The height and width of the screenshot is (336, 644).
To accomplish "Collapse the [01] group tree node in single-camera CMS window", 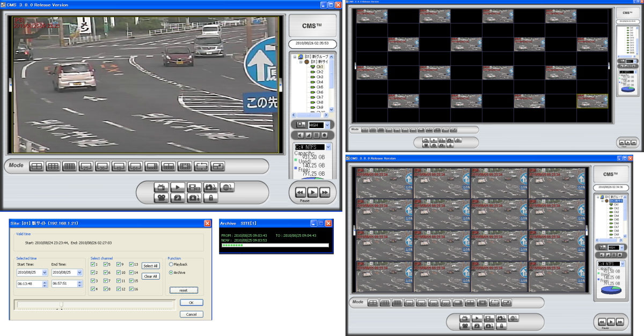I will [x=295, y=56].
